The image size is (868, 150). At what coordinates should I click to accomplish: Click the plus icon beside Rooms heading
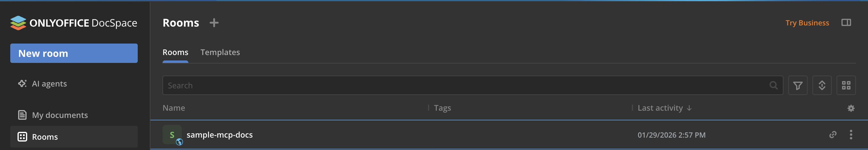(214, 23)
